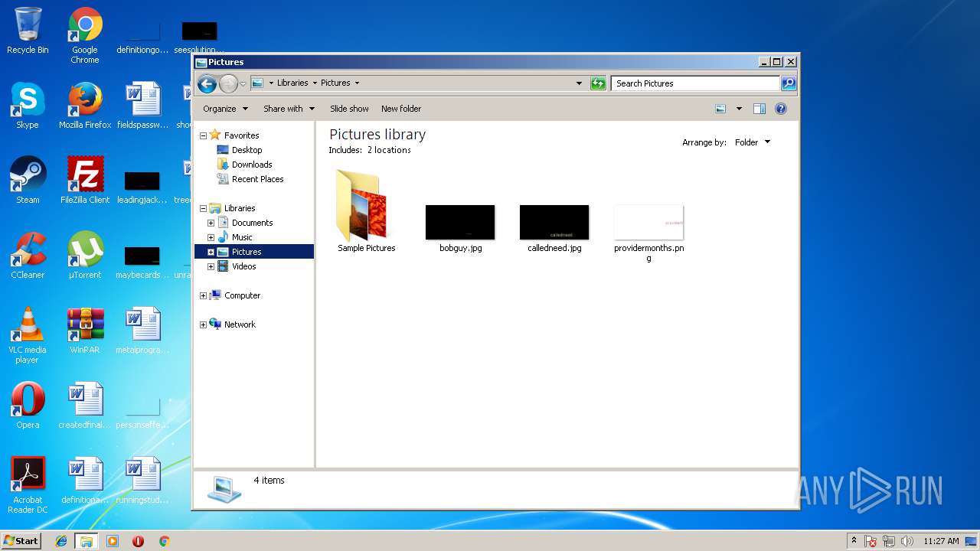Select the Opera desktop shortcut
The image size is (980, 551).
28,406
